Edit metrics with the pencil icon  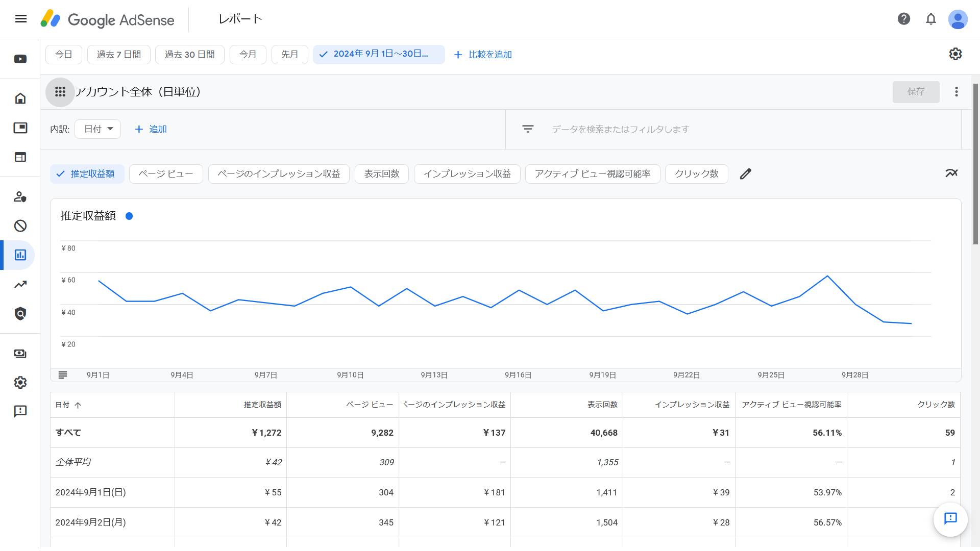[x=746, y=174]
